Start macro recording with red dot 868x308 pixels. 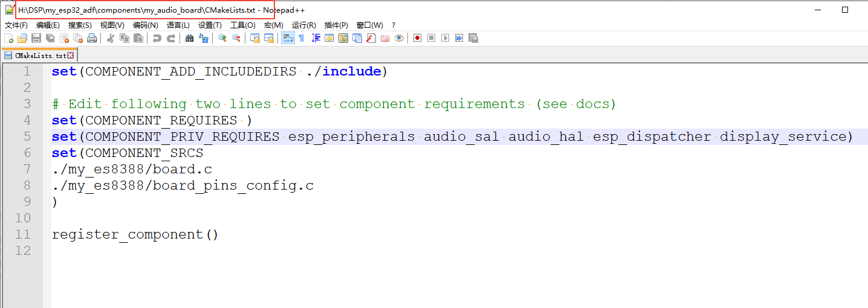[x=418, y=38]
